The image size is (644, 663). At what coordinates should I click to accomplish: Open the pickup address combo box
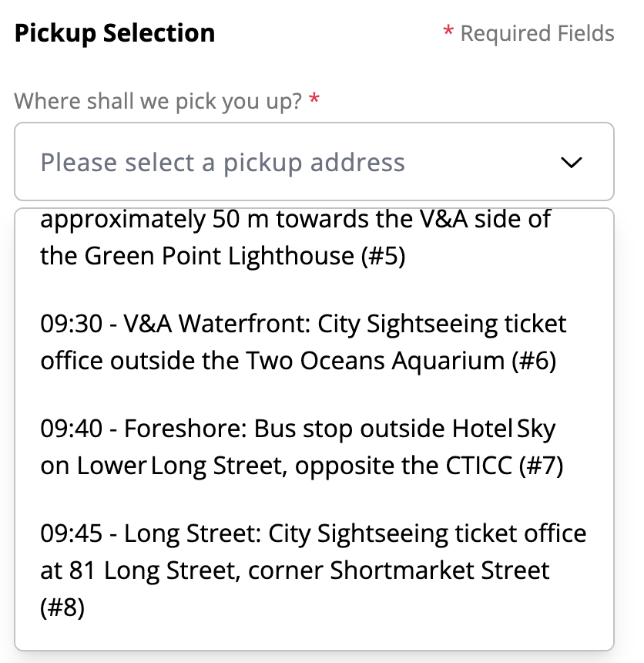tap(314, 163)
